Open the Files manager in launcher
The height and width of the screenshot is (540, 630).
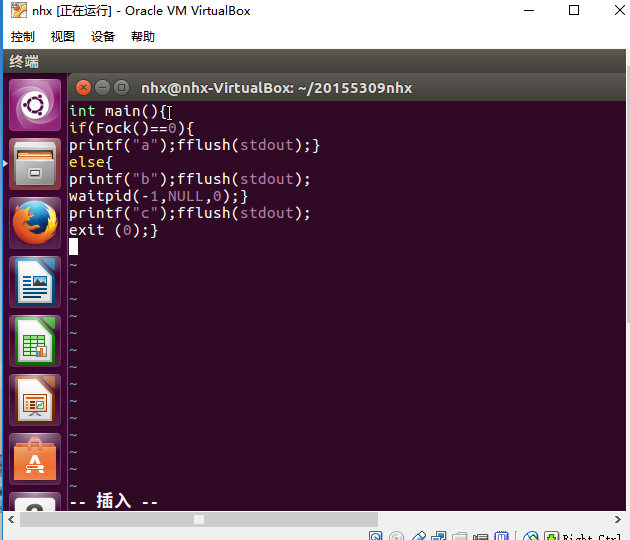click(x=35, y=164)
